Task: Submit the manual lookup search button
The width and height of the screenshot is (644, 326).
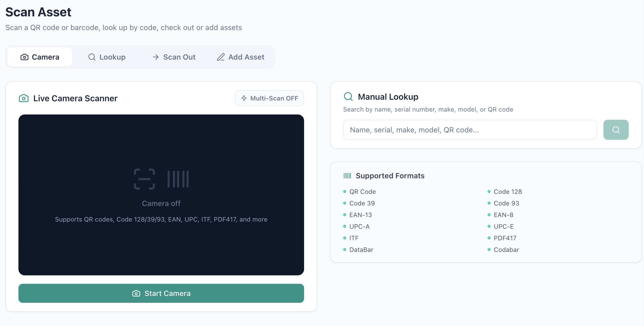Action: pos(616,130)
